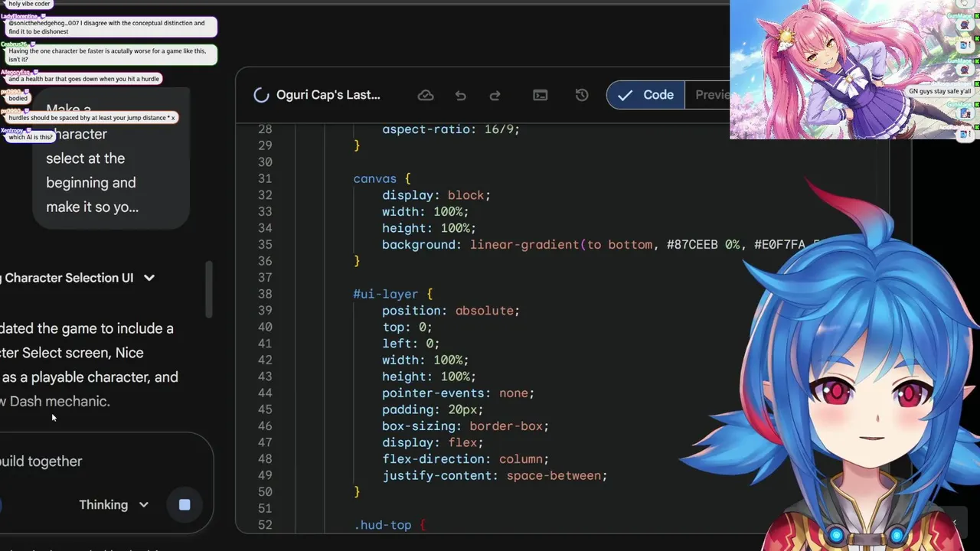Click the chat message 'GN guys stay safe y'all'
980x551 pixels.
(939, 91)
